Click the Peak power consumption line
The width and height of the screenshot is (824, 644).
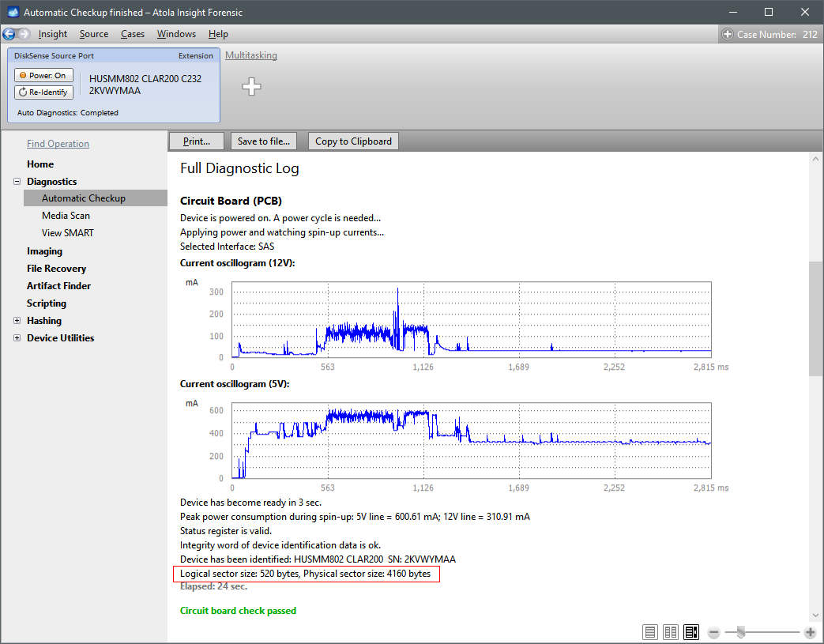point(355,517)
